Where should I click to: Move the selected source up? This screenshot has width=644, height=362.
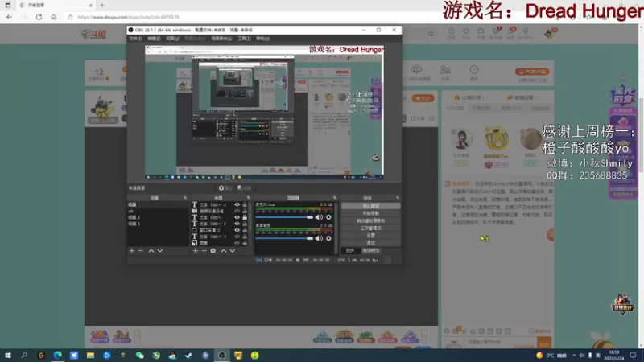tap(224, 251)
